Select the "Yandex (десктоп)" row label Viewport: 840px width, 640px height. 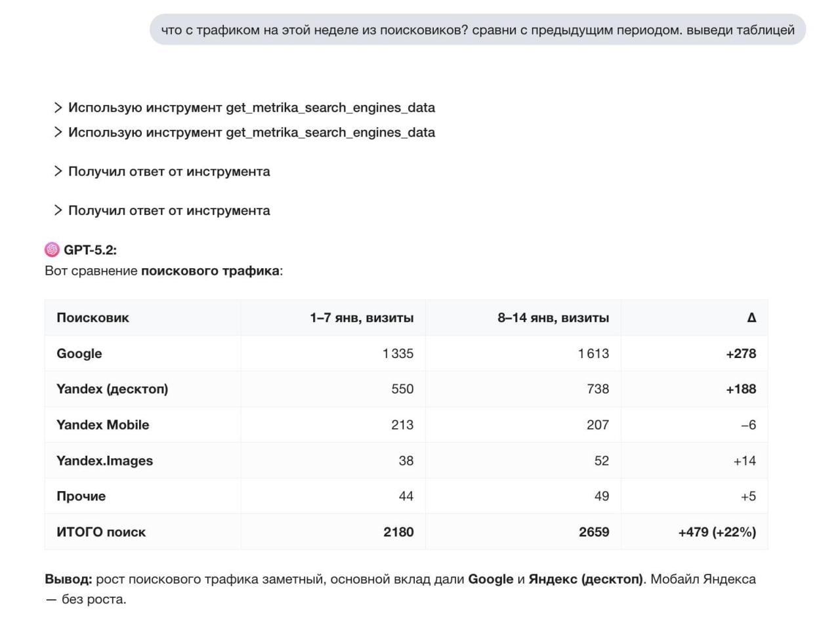pyautogui.click(x=112, y=389)
